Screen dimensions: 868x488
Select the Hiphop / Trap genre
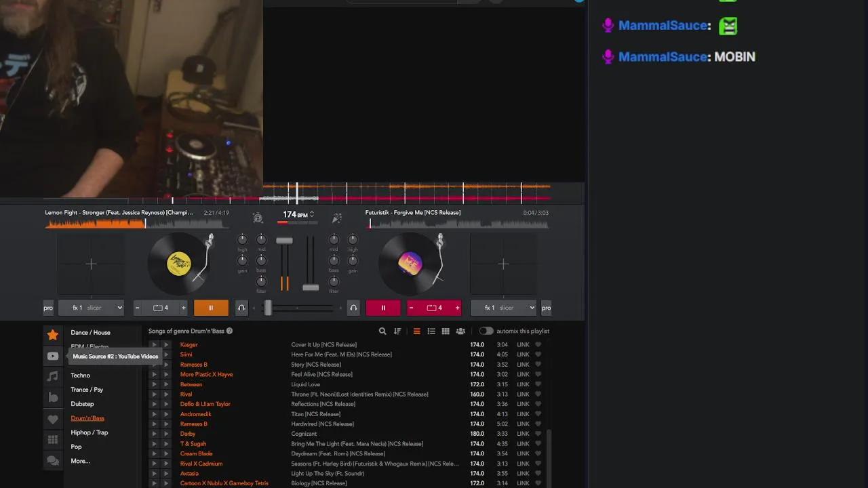[90, 432]
